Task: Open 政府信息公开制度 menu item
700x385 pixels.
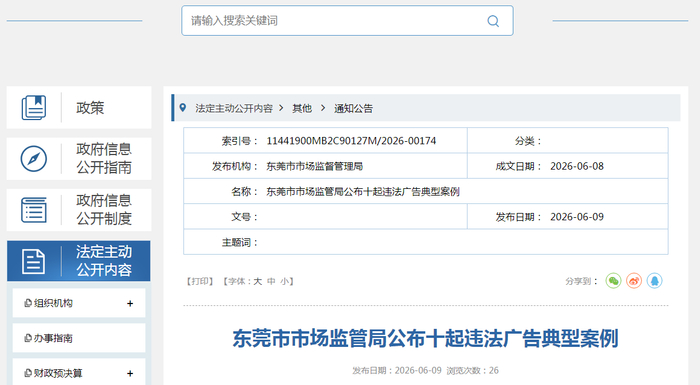Action: click(79, 210)
